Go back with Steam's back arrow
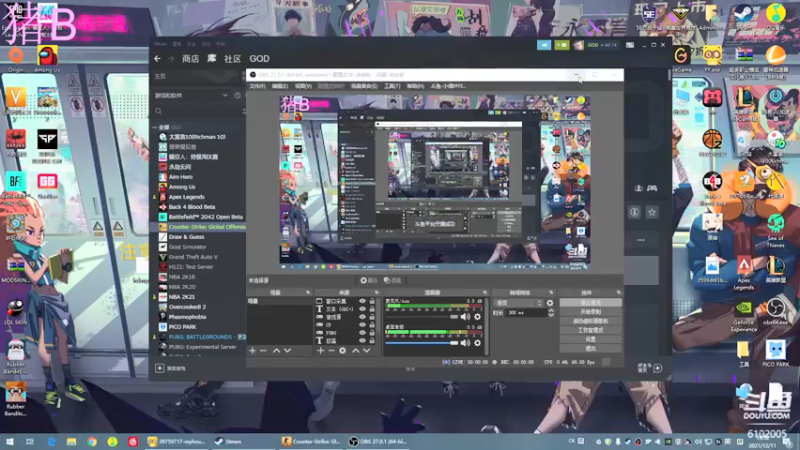The image size is (800, 450). pyautogui.click(x=157, y=59)
